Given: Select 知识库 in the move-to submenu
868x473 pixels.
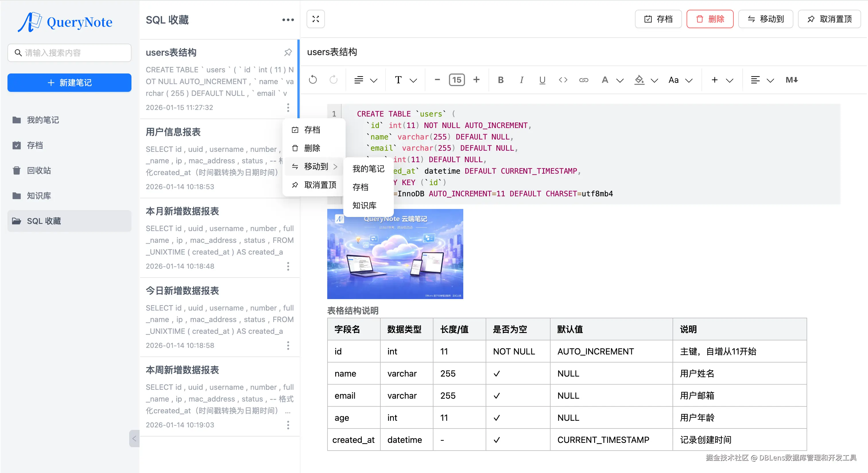Looking at the screenshot, I should click(364, 206).
